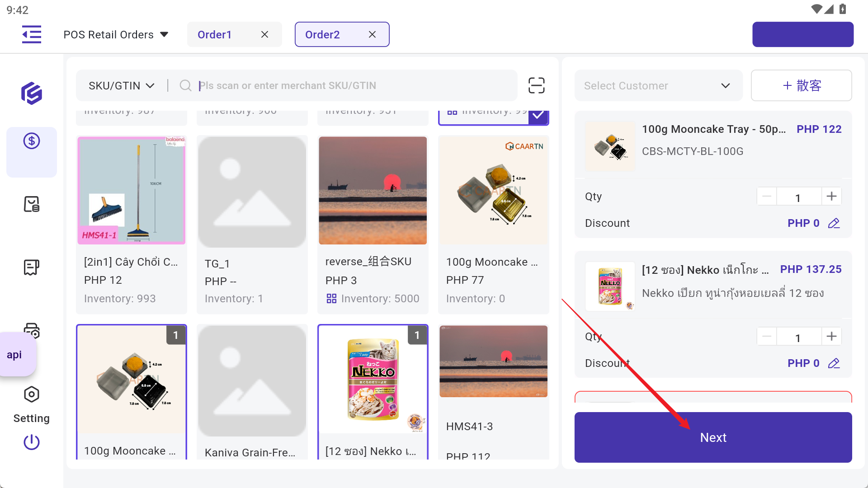Click the battery status icon

(x=843, y=9)
